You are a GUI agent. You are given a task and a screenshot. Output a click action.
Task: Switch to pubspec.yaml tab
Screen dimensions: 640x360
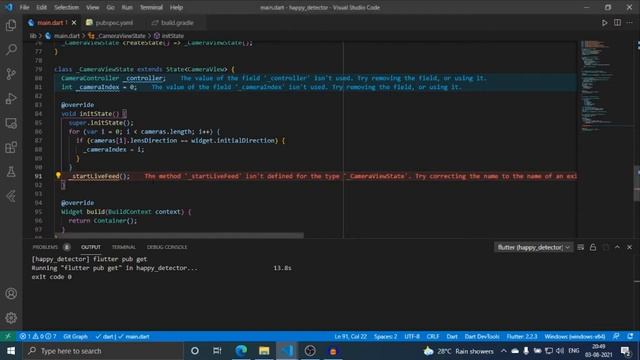[x=110, y=23]
